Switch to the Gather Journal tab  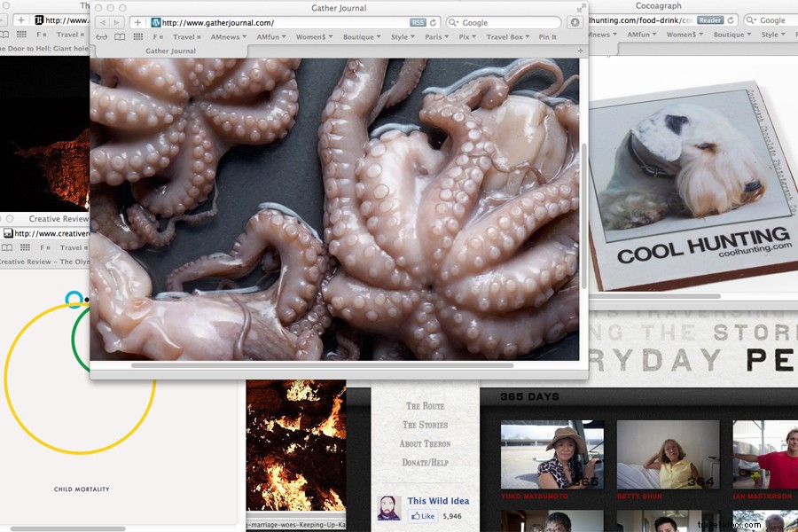pos(168,51)
